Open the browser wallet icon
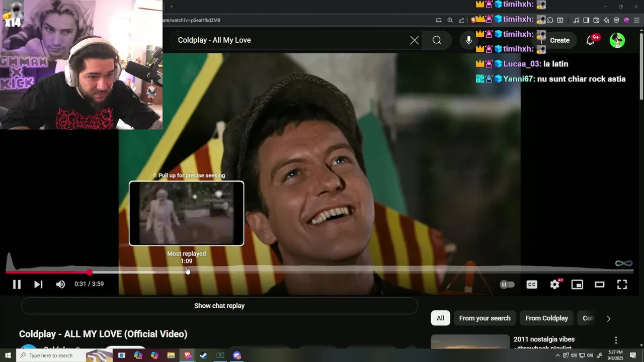 (x=596, y=20)
